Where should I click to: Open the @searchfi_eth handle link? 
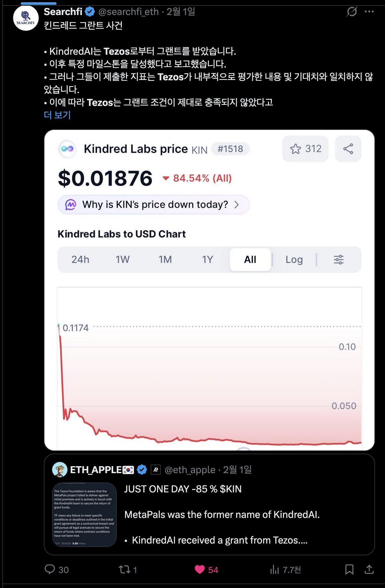click(129, 12)
